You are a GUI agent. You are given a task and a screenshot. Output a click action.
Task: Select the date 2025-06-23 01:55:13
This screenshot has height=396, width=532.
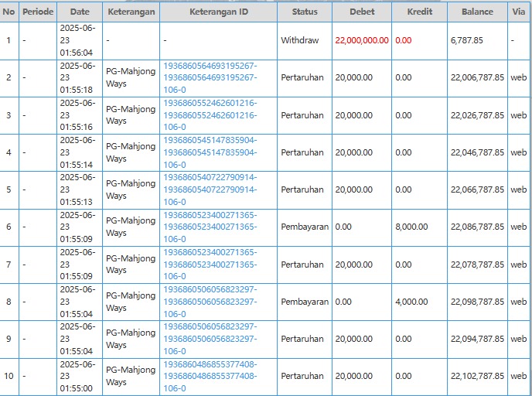[x=77, y=189]
